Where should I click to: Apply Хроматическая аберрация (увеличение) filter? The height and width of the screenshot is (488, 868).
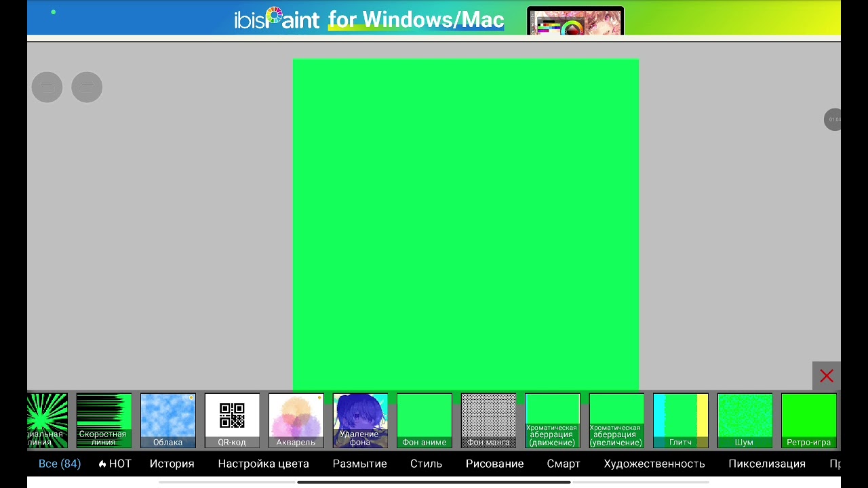point(616,421)
